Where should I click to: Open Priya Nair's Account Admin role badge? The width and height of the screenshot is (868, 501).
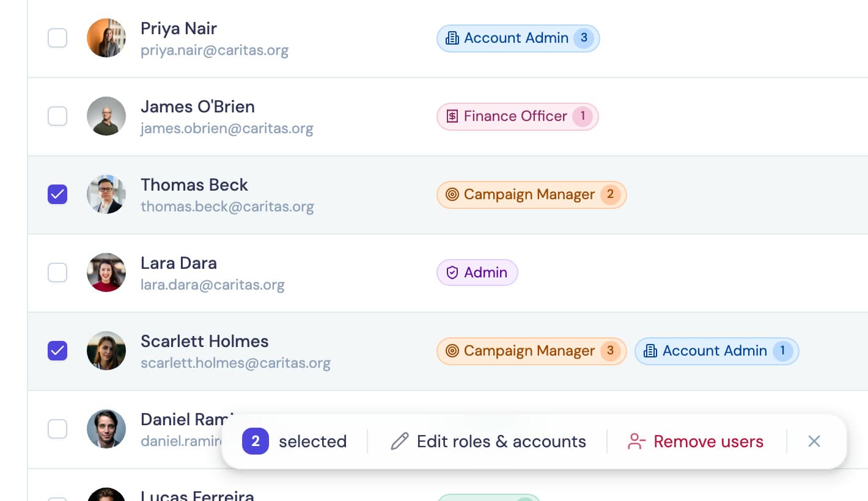click(518, 38)
